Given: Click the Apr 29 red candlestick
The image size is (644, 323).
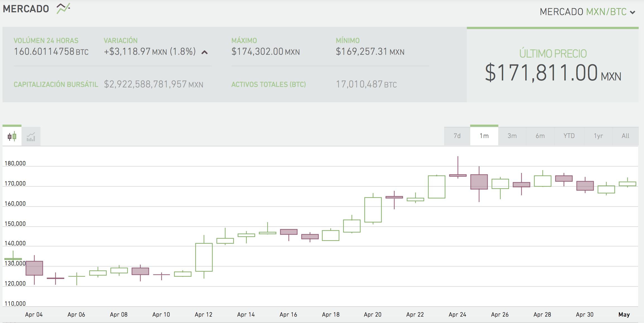Looking at the screenshot, I should pyautogui.click(x=564, y=179).
